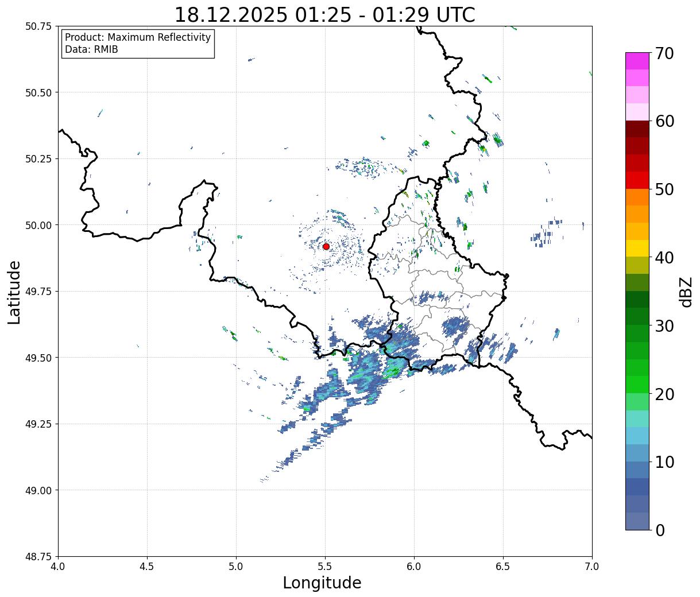Pick the dark green swatch above 30
The width and height of the screenshot is (700, 597).
click(637, 300)
